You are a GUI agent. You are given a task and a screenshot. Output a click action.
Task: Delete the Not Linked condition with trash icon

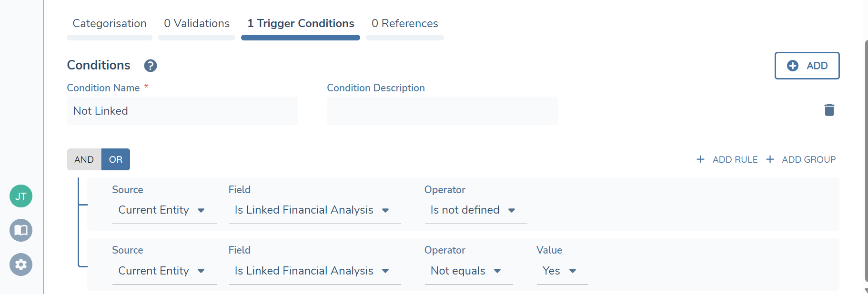(x=829, y=110)
